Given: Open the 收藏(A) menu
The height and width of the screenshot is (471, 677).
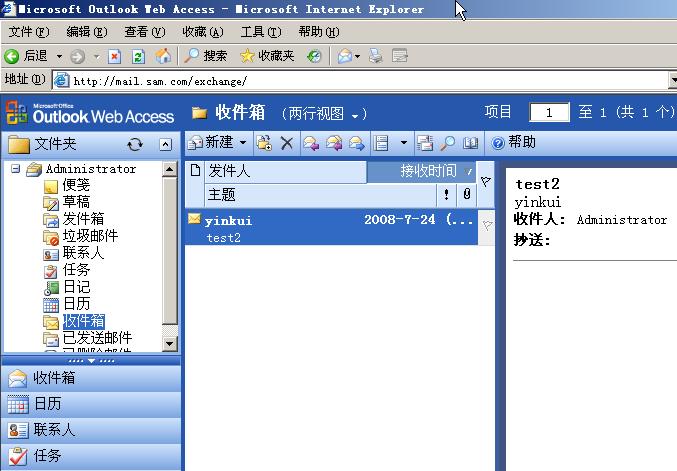Looking at the screenshot, I should tap(202, 32).
